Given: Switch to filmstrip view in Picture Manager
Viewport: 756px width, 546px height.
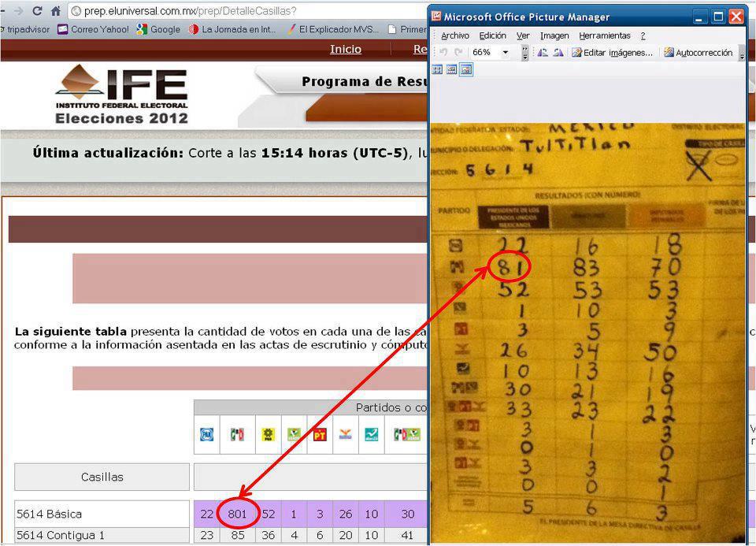Looking at the screenshot, I should point(451,69).
